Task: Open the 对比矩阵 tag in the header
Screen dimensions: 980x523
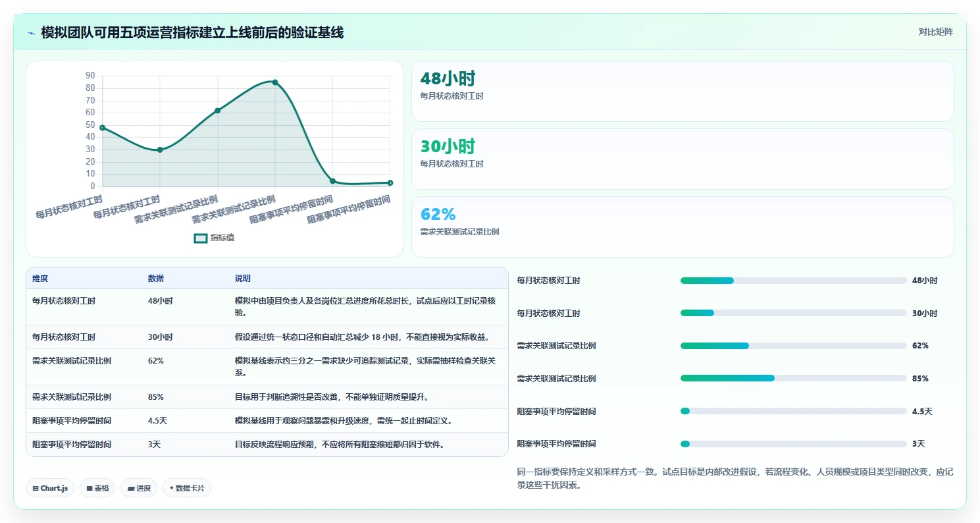Action: point(935,32)
